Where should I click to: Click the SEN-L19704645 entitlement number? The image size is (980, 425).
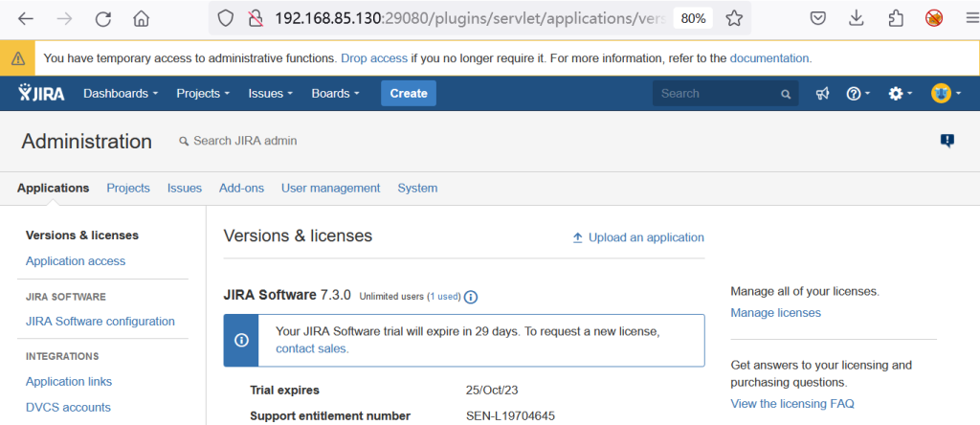[511, 415]
